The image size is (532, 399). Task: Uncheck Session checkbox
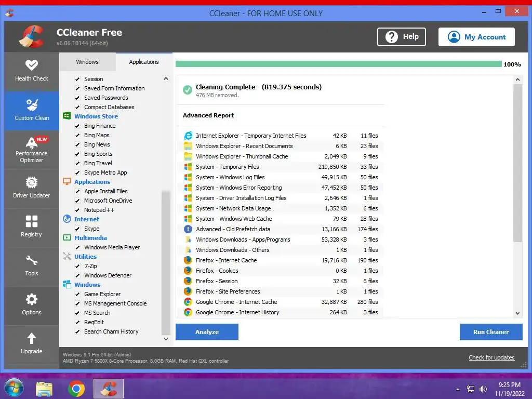tap(77, 79)
